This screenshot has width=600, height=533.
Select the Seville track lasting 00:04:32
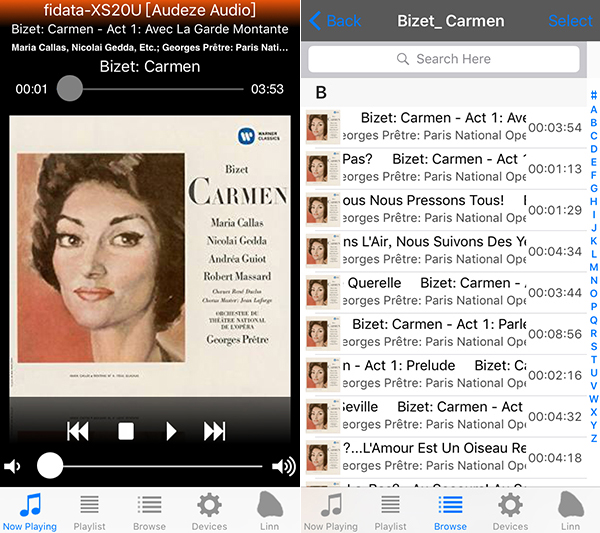tap(446, 416)
